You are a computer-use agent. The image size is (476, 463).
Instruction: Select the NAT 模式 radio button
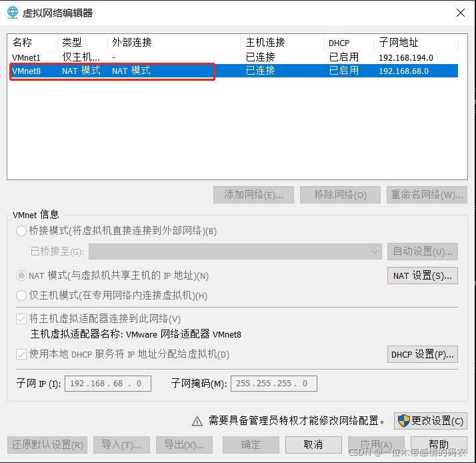[22, 276]
